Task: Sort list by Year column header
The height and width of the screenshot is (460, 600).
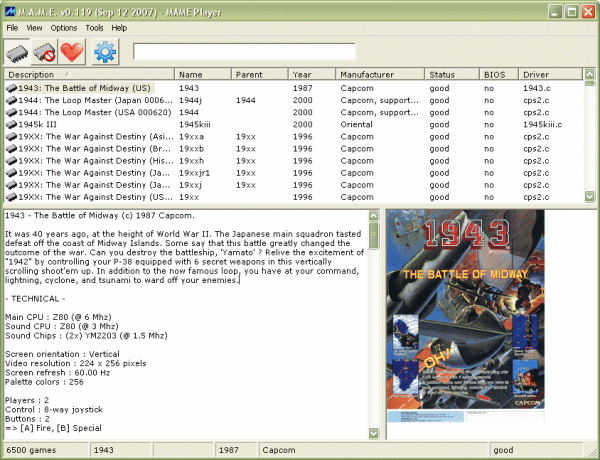Action: pyautogui.click(x=312, y=74)
